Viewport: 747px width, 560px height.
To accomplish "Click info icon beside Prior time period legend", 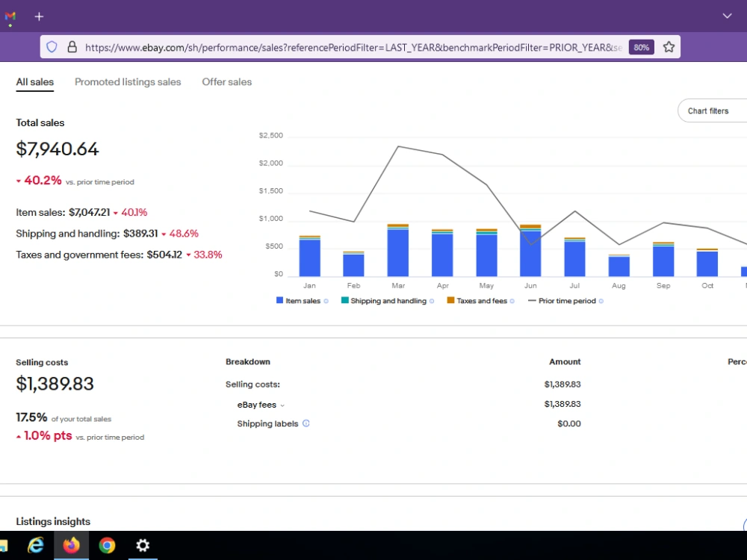I will 601,301.
